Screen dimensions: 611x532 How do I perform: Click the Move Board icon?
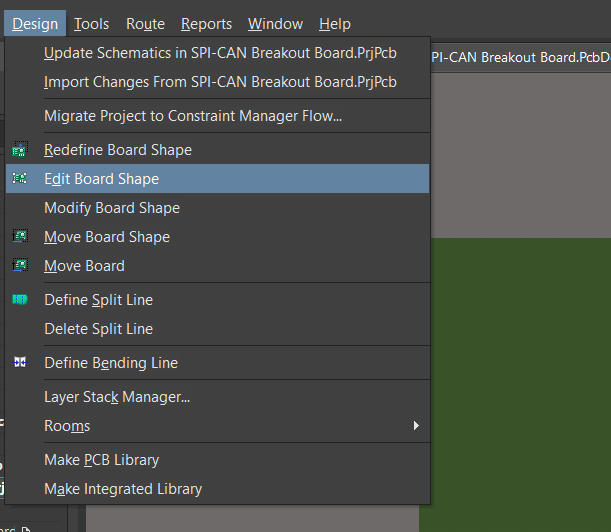tap(20, 265)
